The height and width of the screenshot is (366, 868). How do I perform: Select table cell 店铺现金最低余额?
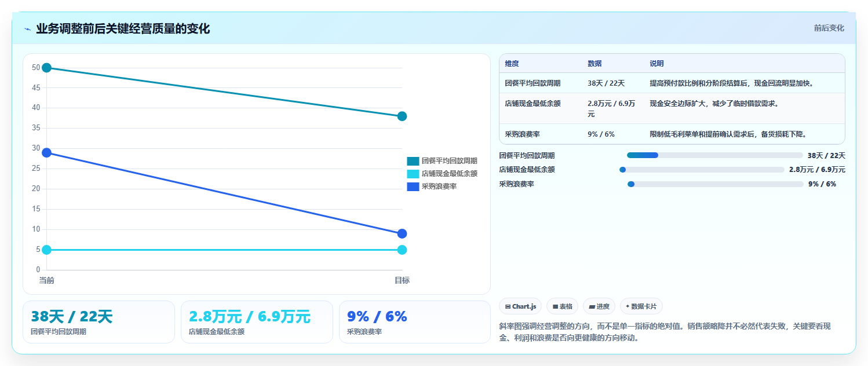pos(533,104)
